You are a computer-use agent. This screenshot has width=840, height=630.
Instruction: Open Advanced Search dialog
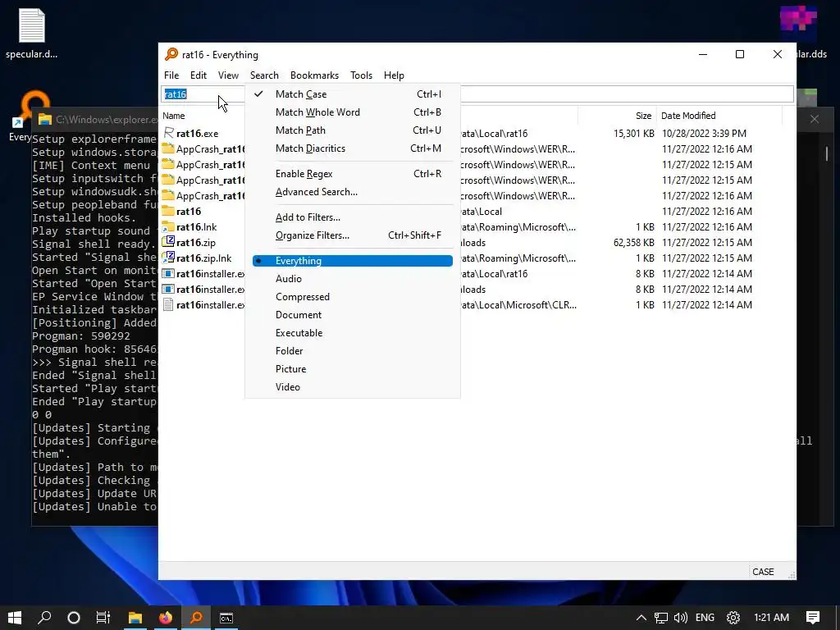click(x=353, y=192)
